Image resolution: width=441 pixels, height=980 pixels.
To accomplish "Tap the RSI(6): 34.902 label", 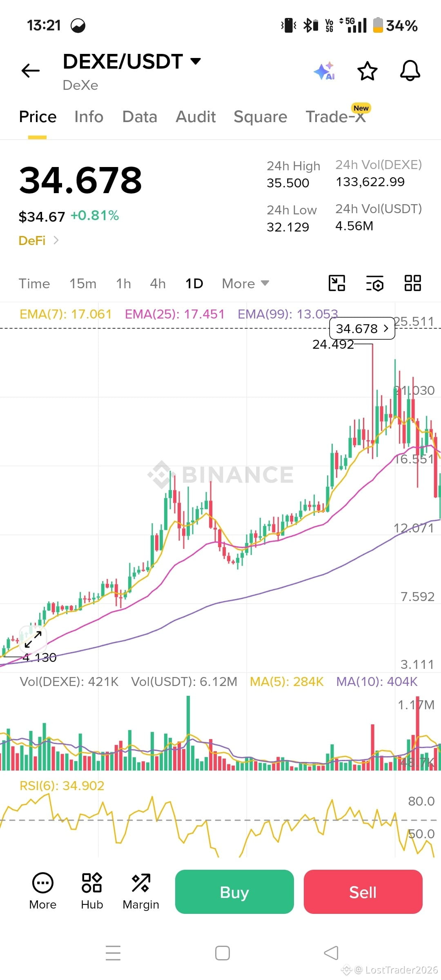I will point(62,786).
